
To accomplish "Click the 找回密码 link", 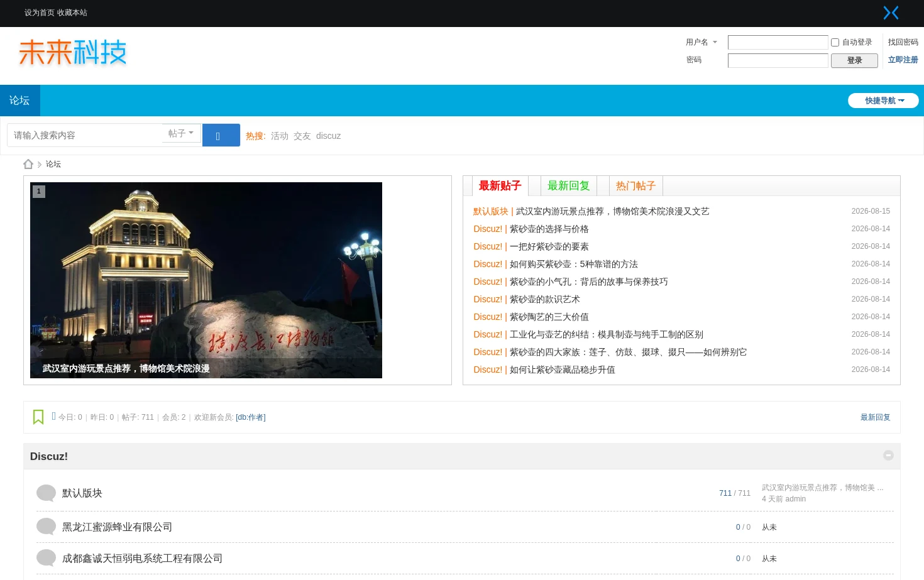I will pos(903,42).
